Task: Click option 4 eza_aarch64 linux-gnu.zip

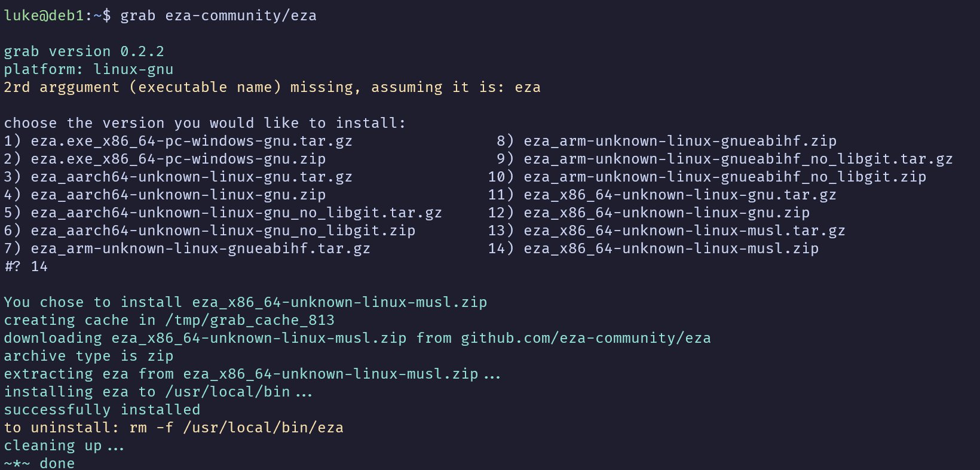Action: pyautogui.click(x=165, y=195)
